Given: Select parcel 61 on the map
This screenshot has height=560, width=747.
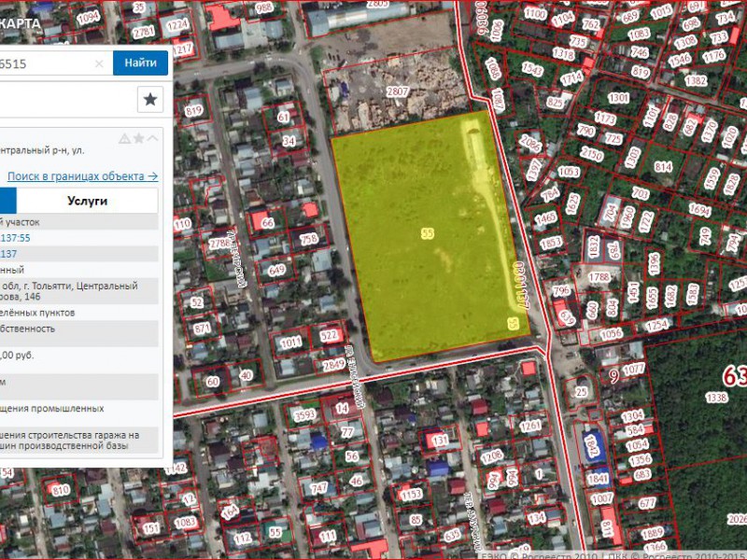Looking at the screenshot, I should coord(283,118).
